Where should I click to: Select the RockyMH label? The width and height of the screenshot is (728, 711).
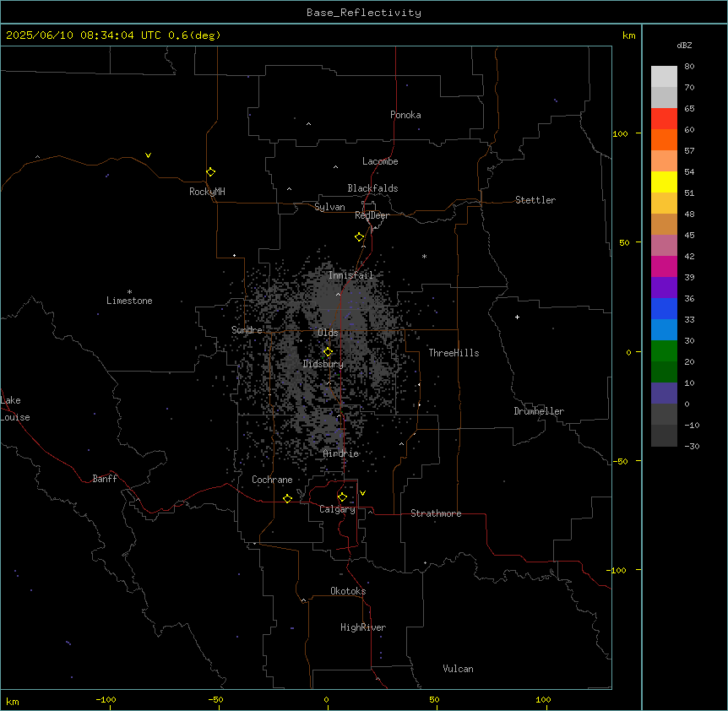click(207, 192)
